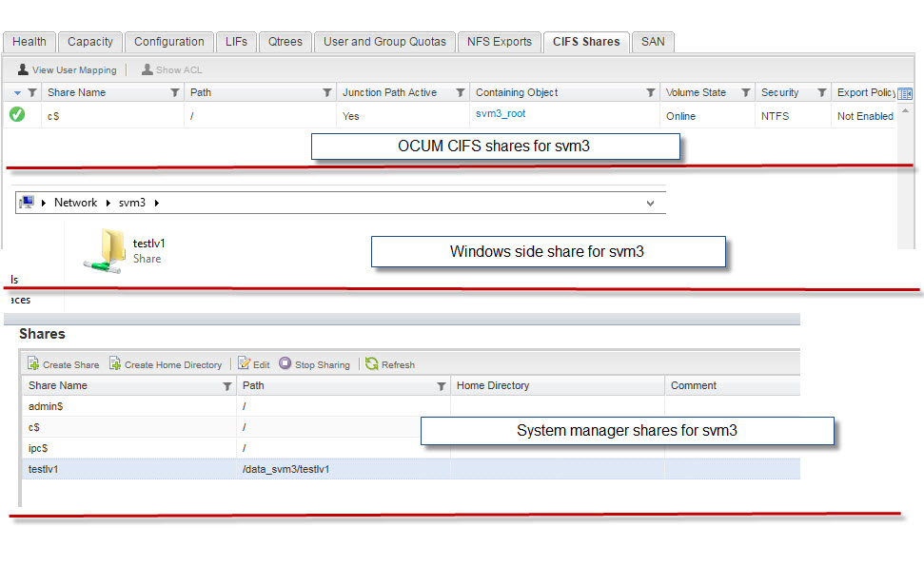Switch to the Capacity tab
Image resolution: width=924 pixels, height=586 pixels.
click(90, 42)
